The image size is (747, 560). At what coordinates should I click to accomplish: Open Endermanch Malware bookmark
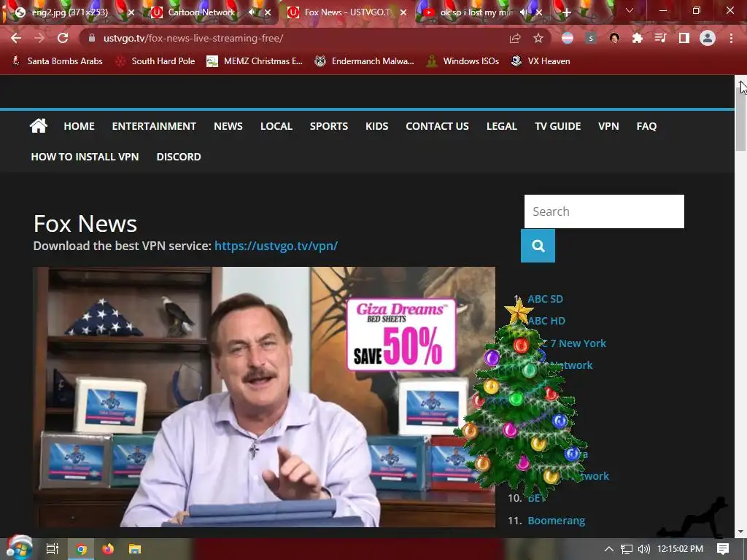tap(365, 61)
